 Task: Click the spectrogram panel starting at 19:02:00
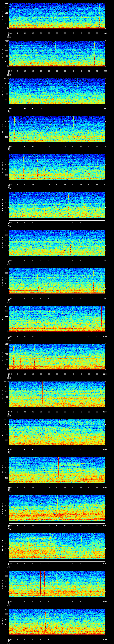pyautogui.click(x=57, y=54)
